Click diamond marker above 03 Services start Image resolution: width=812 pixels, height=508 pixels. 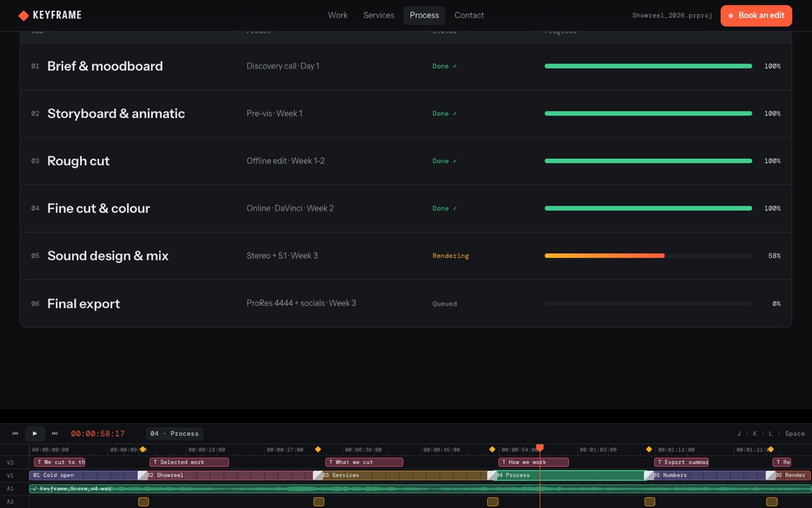[x=318, y=450]
